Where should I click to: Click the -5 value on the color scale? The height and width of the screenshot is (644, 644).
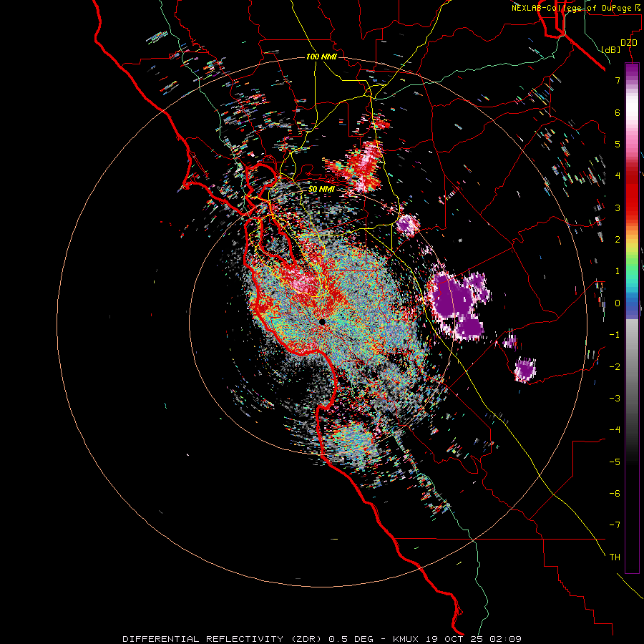click(615, 462)
